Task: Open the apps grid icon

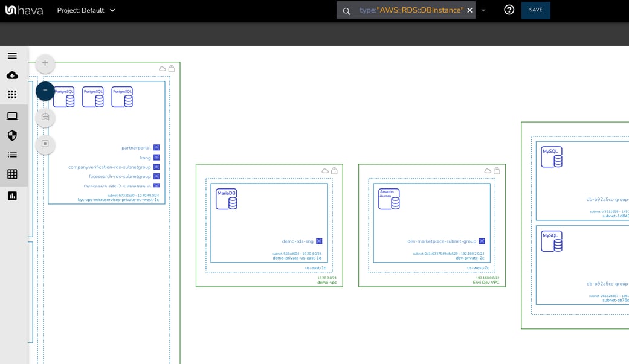Action: point(13,94)
